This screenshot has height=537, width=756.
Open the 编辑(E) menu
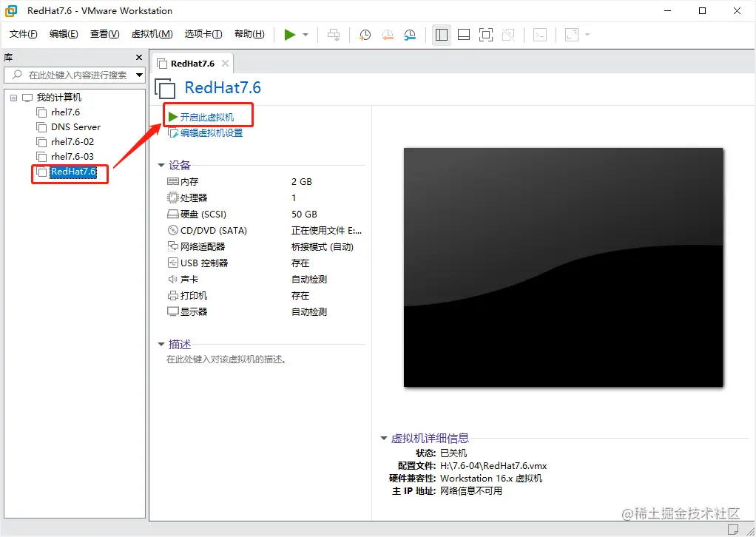64,34
